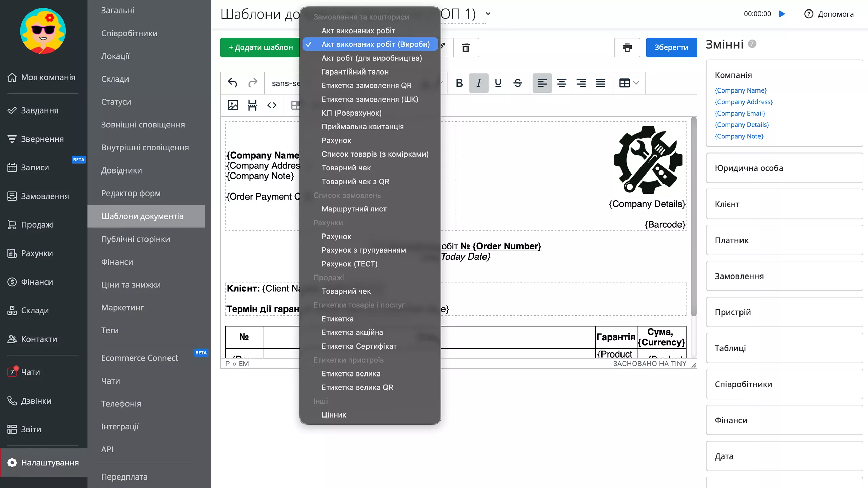Click the undo arrow in editor toolbar
This screenshot has height=488, width=868.
(x=232, y=83)
